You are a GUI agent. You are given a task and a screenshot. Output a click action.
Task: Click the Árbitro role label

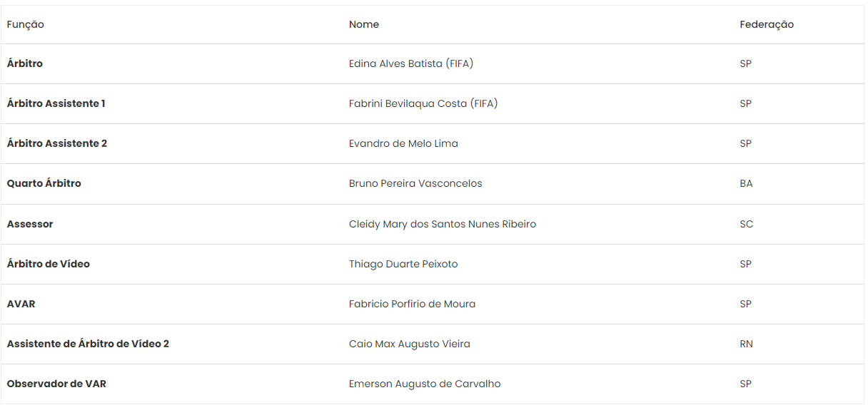25,63
